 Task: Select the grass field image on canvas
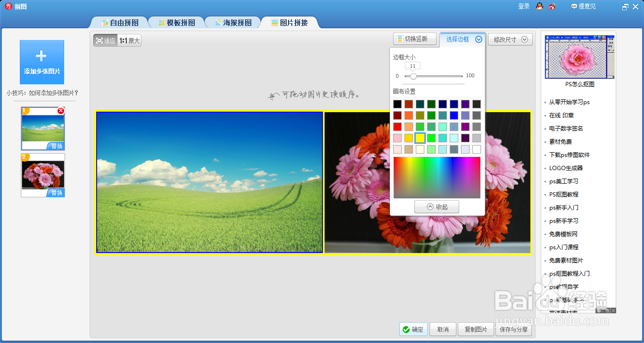[210, 182]
